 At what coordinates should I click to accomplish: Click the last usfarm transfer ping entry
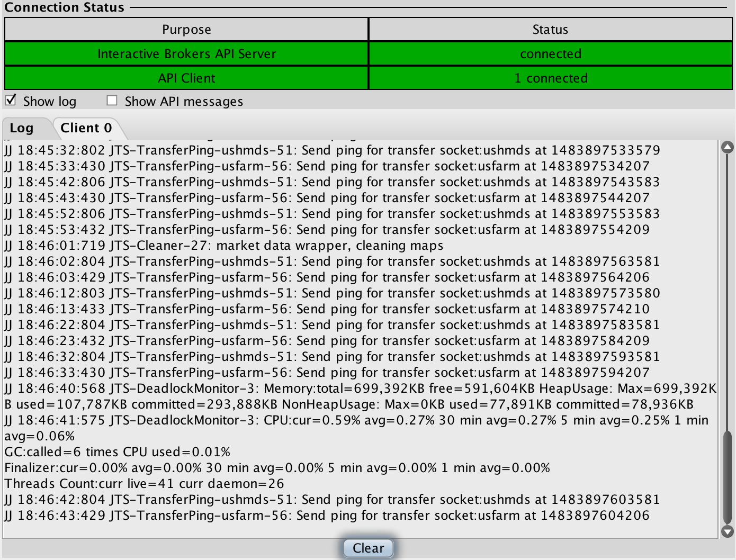tap(326, 515)
